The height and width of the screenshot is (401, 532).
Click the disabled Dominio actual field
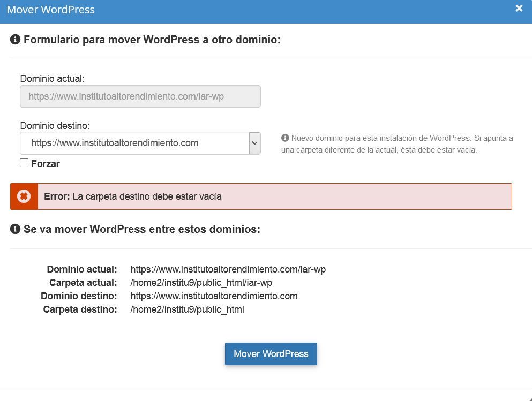click(140, 96)
